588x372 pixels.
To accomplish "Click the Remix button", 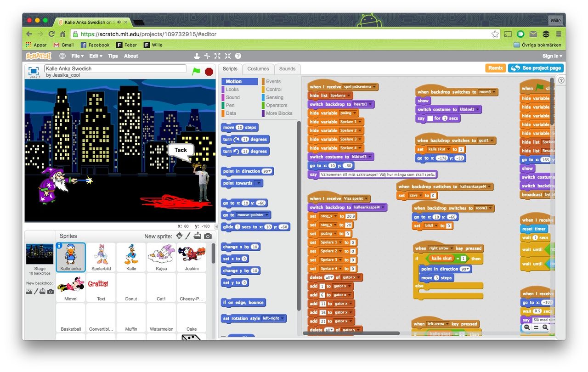I will (x=495, y=68).
